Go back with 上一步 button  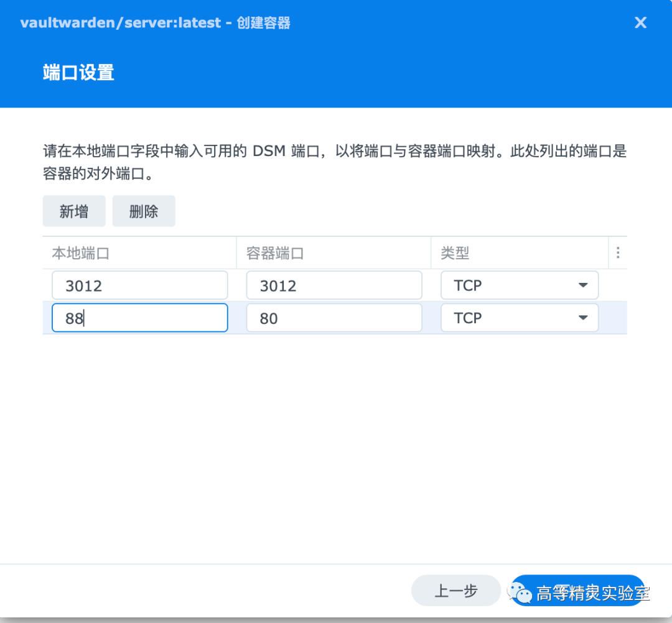456,591
